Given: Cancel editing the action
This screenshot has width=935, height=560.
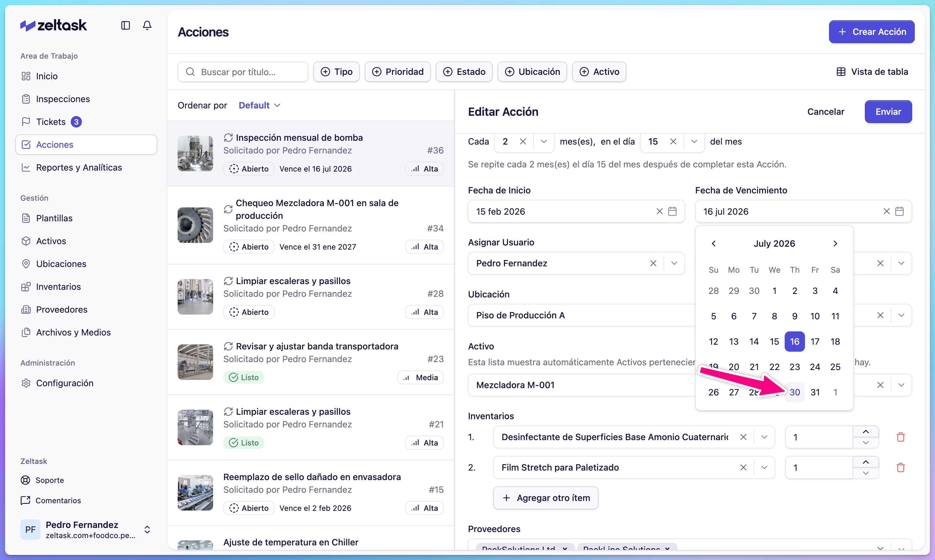Looking at the screenshot, I should tap(825, 112).
